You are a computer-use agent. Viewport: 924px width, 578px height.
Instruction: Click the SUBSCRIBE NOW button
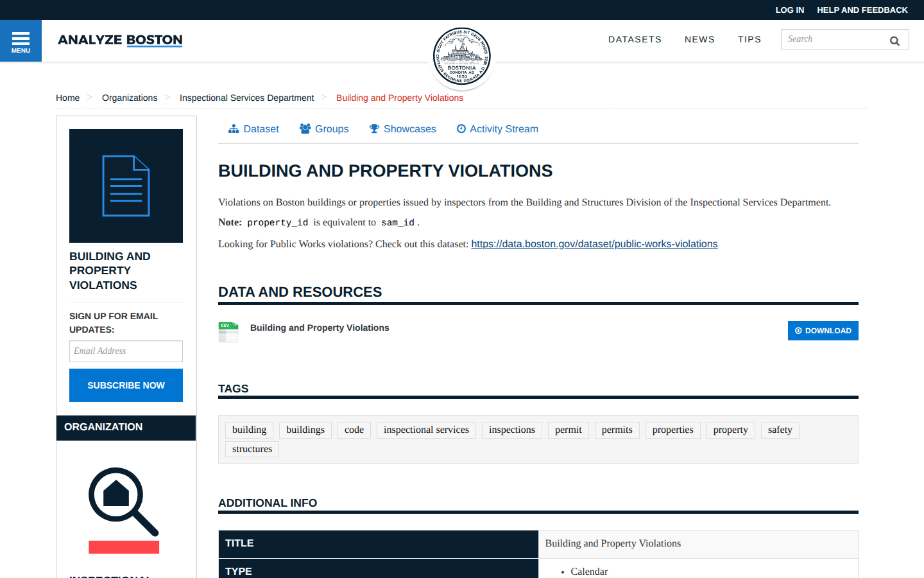pyautogui.click(x=126, y=385)
